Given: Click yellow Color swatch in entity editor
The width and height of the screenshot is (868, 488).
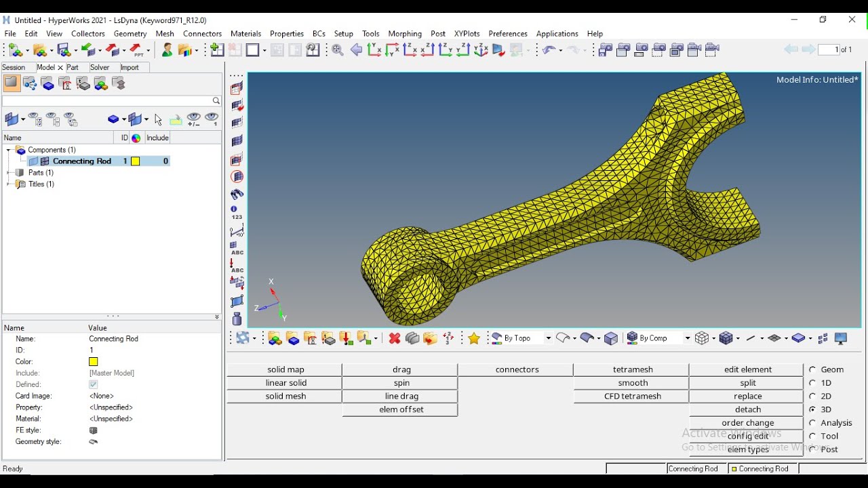Looking at the screenshot, I should pyautogui.click(x=94, y=362).
